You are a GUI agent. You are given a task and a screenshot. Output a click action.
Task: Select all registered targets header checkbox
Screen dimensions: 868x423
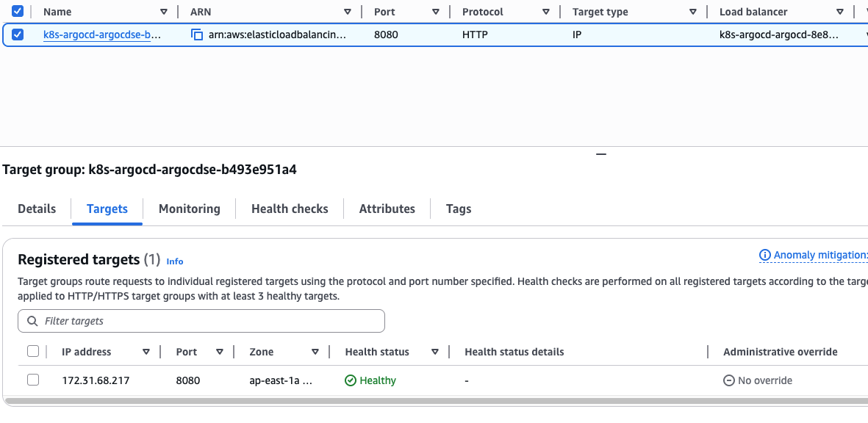[x=33, y=351]
